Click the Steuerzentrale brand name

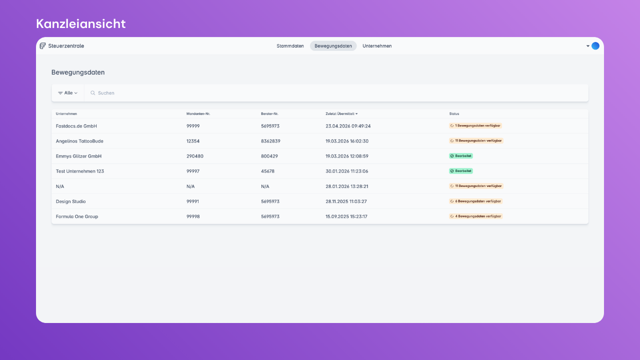pyautogui.click(x=66, y=46)
